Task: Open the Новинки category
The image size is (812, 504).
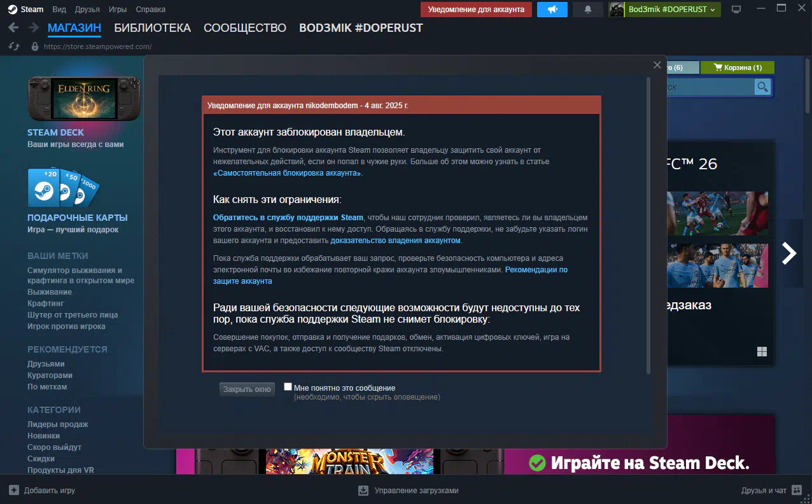Action: click(44, 436)
